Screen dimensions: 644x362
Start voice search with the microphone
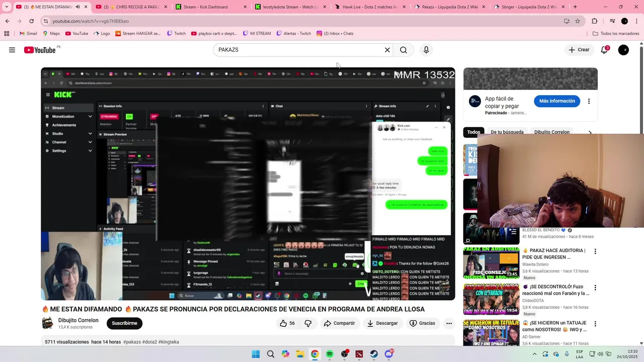[426, 50]
